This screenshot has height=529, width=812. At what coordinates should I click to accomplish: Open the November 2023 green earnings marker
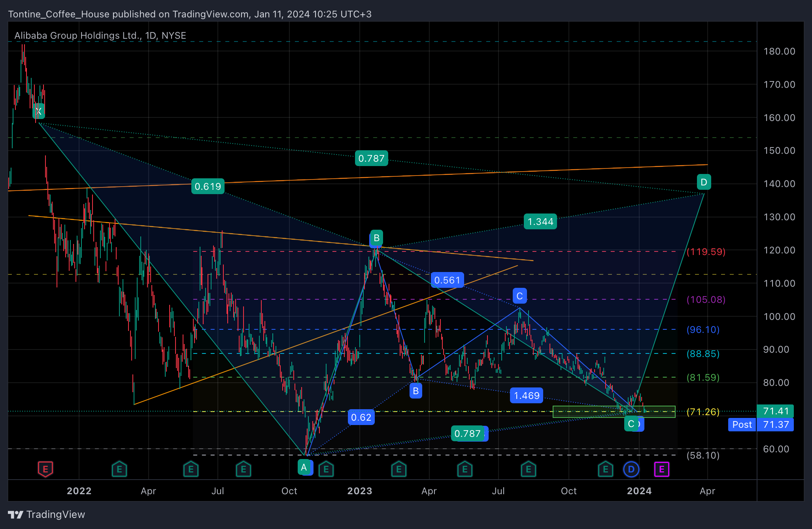606,469
